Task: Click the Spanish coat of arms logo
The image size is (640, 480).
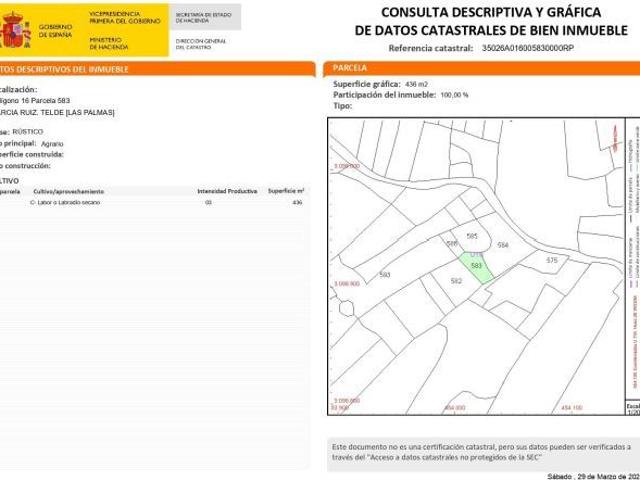Action: coord(15,30)
